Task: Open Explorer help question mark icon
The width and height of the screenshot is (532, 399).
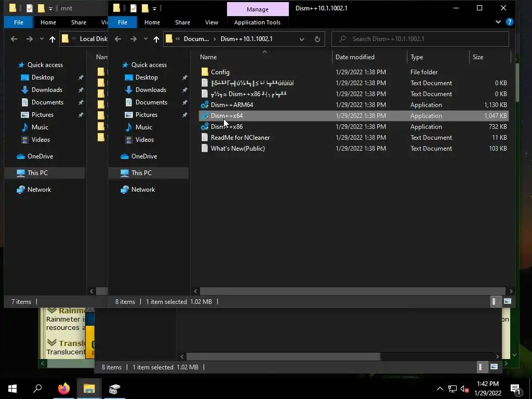Action: [509, 22]
